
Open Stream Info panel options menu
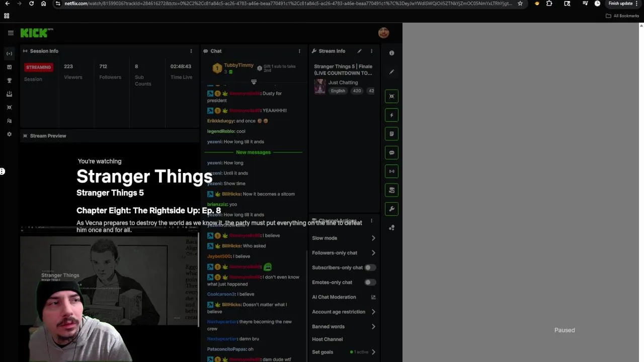pos(371,51)
